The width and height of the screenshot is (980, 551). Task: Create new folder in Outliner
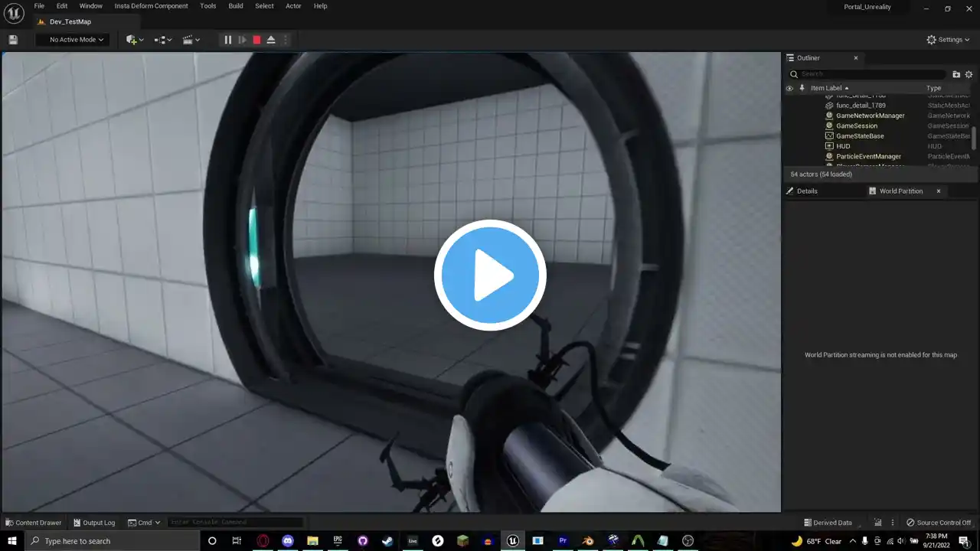coord(956,74)
